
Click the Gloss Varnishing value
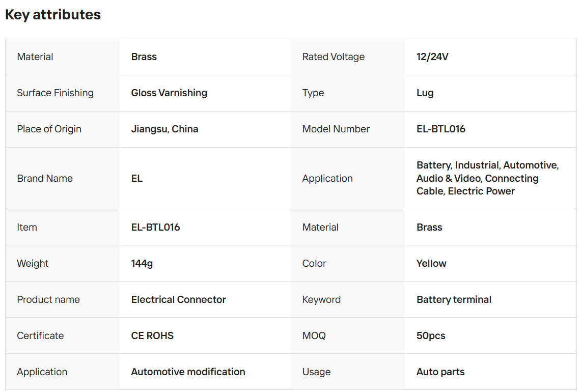[169, 93]
